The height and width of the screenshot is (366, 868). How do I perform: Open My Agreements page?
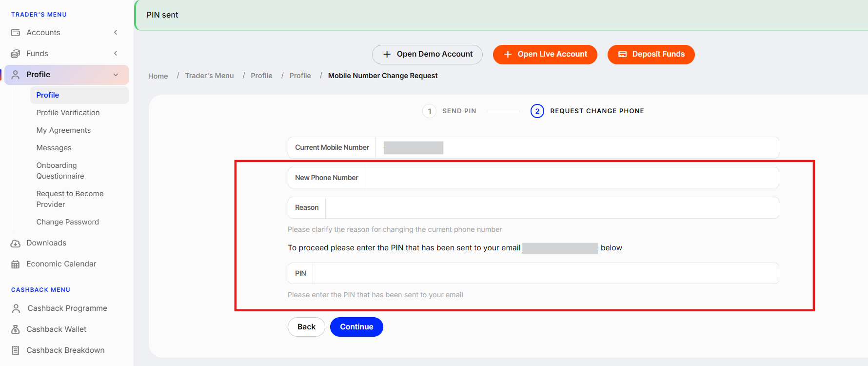coord(63,130)
